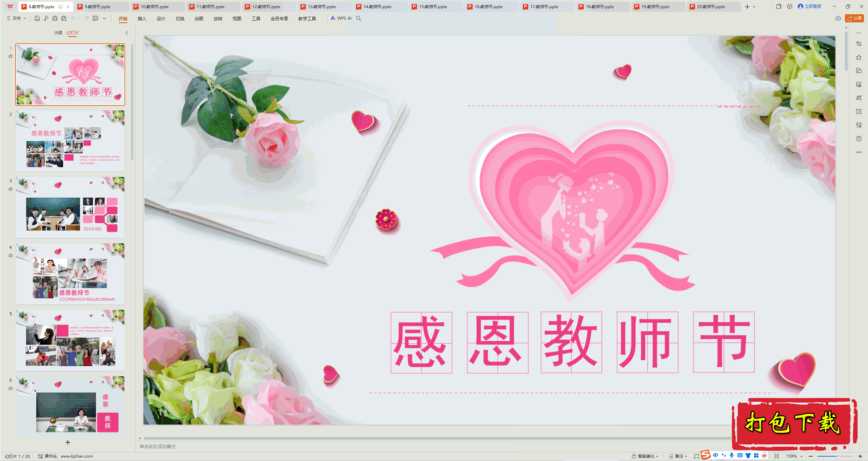Image resolution: width=868 pixels, height=461 pixels.
Task: Open the new-tab dropdown arrow beside plus
Action: (754, 7)
